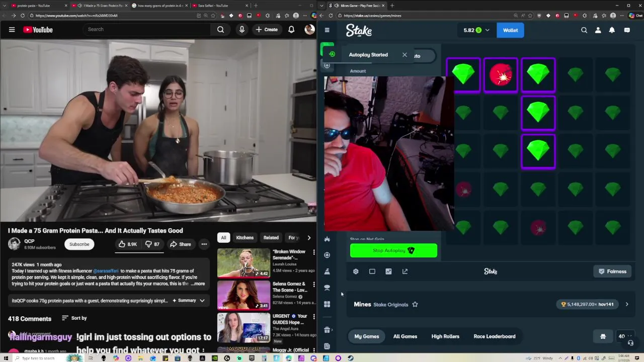Open Stake search magnifier
Viewport: 644px width, 362px height.
click(584, 30)
